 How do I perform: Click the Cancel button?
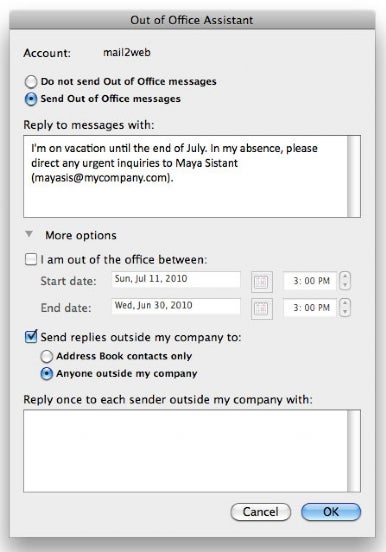[x=261, y=512]
